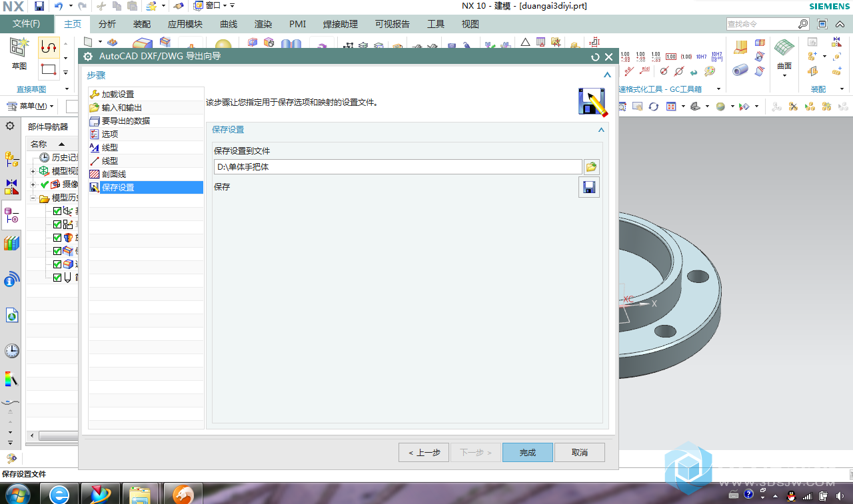Click the Save icon in quick access toolbar
This screenshot has width=853, height=504.
click(39, 6)
